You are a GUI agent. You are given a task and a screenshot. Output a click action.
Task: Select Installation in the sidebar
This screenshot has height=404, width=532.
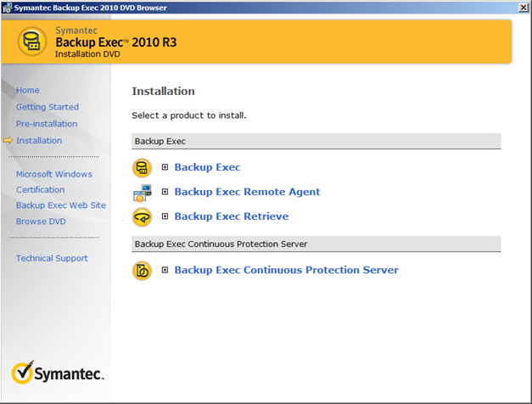coord(39,141)
